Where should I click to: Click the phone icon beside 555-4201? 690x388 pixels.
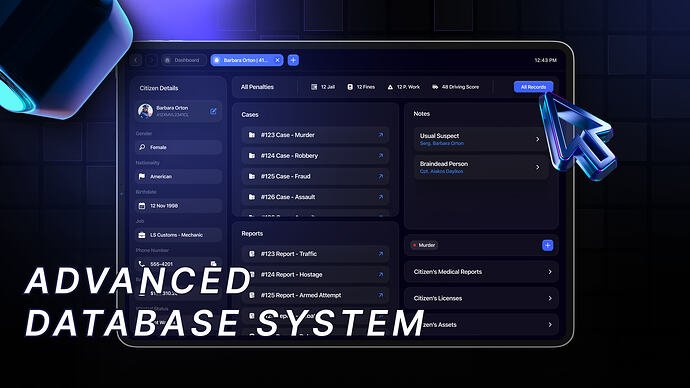(x=142, y=264)
